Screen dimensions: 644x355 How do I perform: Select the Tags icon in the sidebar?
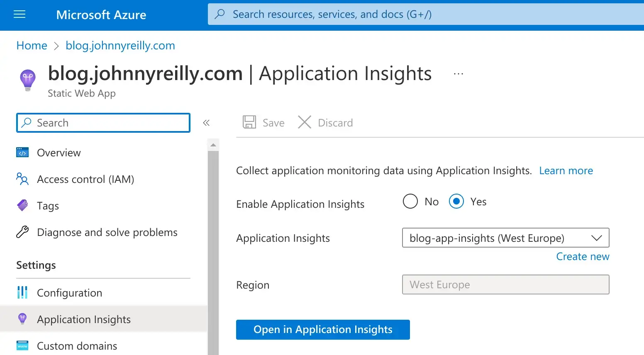pyautogui.click(x=22, y=205)
